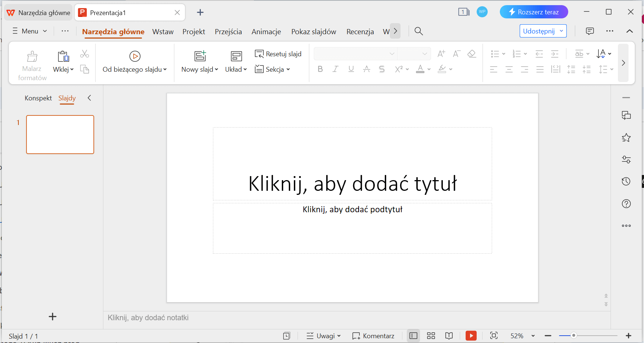Click the Udostępnij button

pos(543,31)
